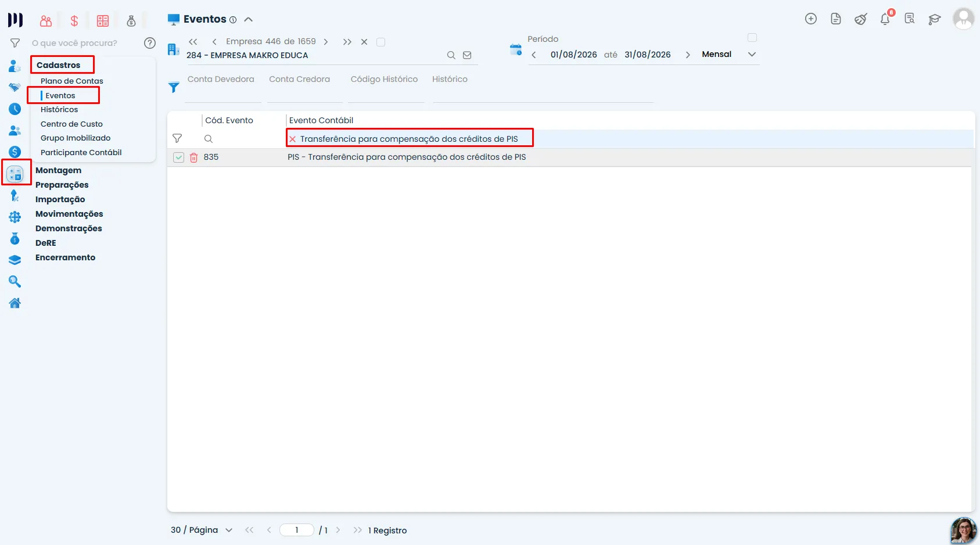Click the company search magnifier icon
This screenshot has width=980, height=545.
[451, 55]
